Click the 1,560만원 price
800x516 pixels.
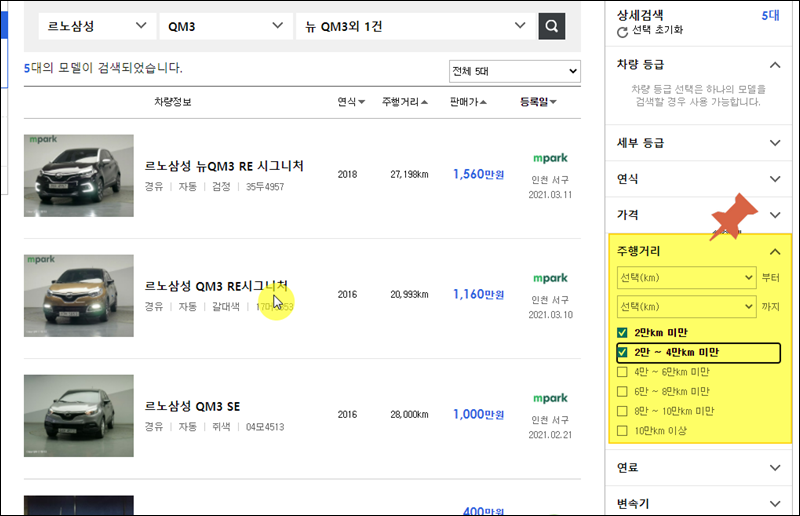(479, 174)
